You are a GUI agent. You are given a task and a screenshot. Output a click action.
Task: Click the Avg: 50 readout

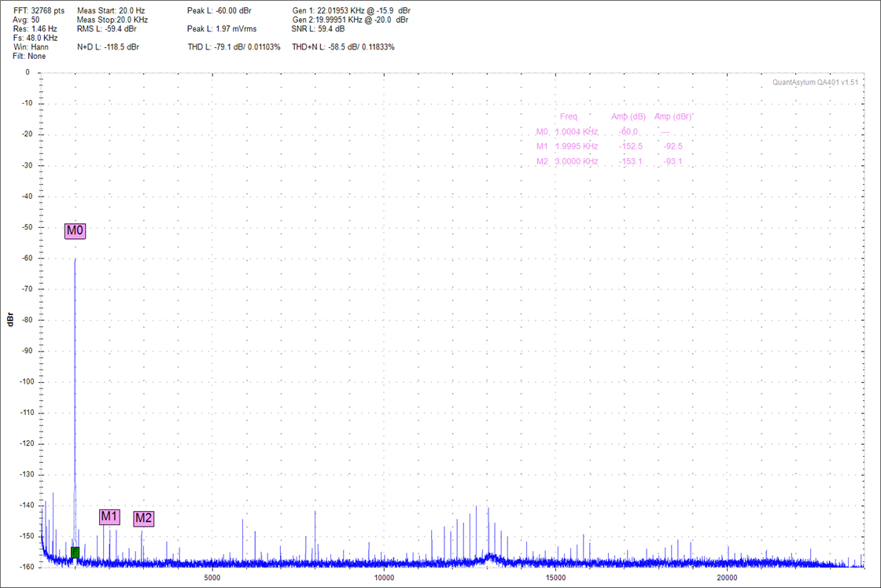[x=27, y=20]
